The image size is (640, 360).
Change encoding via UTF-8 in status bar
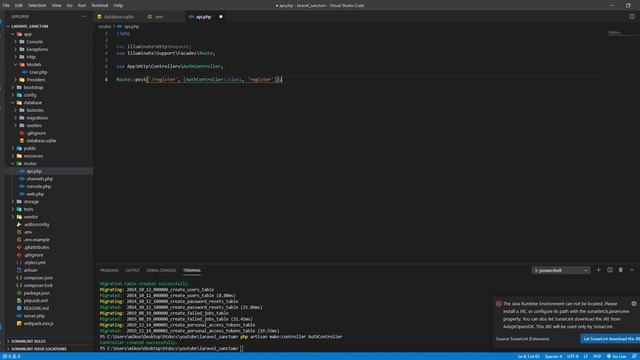(x=573, y=356)
